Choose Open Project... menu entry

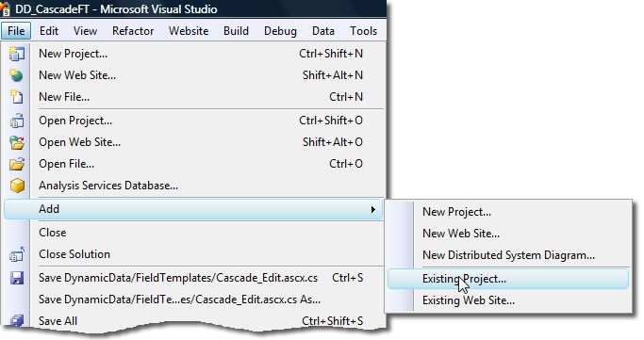[193, 121]
